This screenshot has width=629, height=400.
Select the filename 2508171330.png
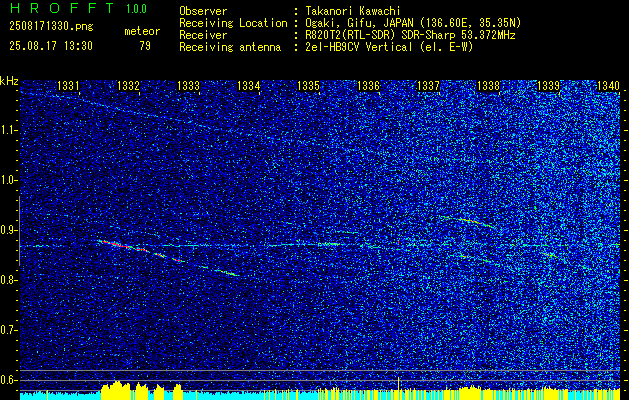[51, 27]
